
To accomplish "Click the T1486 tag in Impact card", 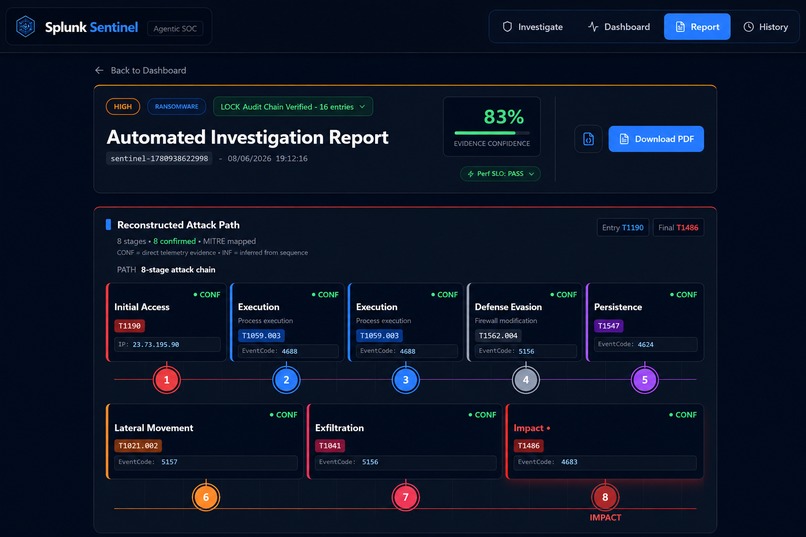I will (x=529, y=446).
